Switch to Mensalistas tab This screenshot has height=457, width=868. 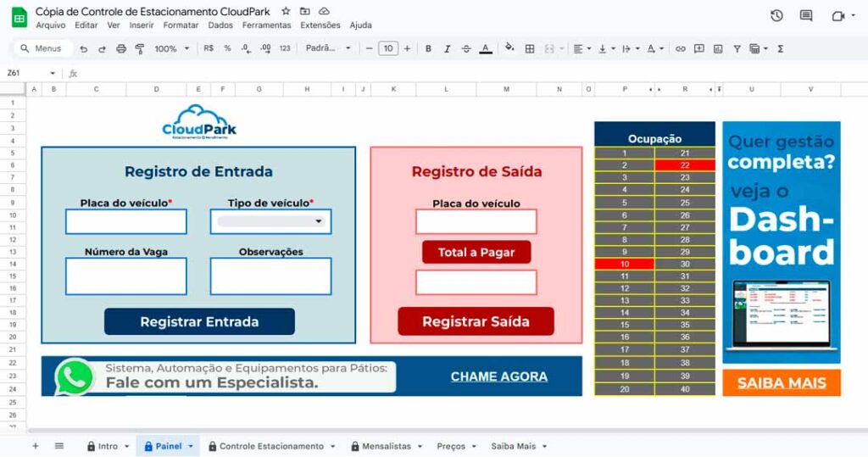pyautogui.click(x=387, y=447)
